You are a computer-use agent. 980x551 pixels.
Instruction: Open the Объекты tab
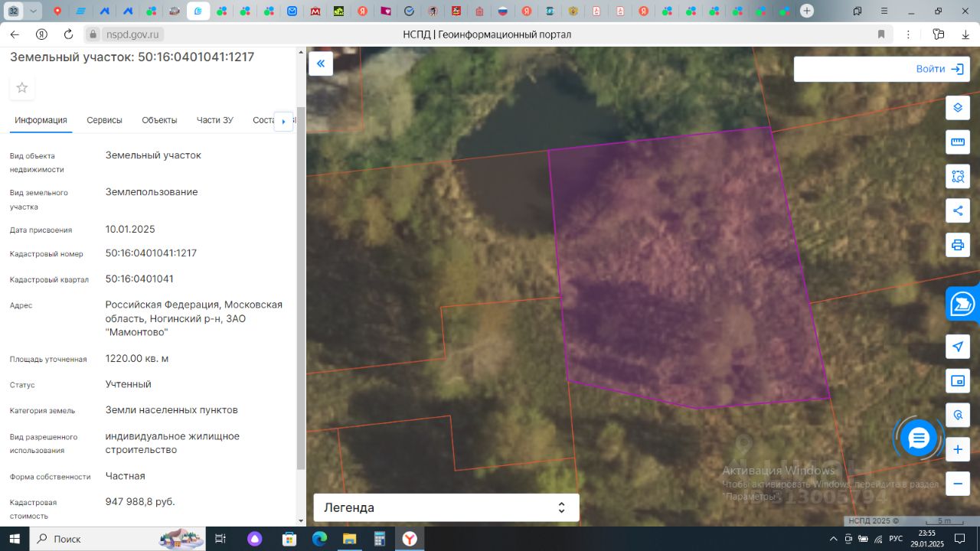coord(159,120)
